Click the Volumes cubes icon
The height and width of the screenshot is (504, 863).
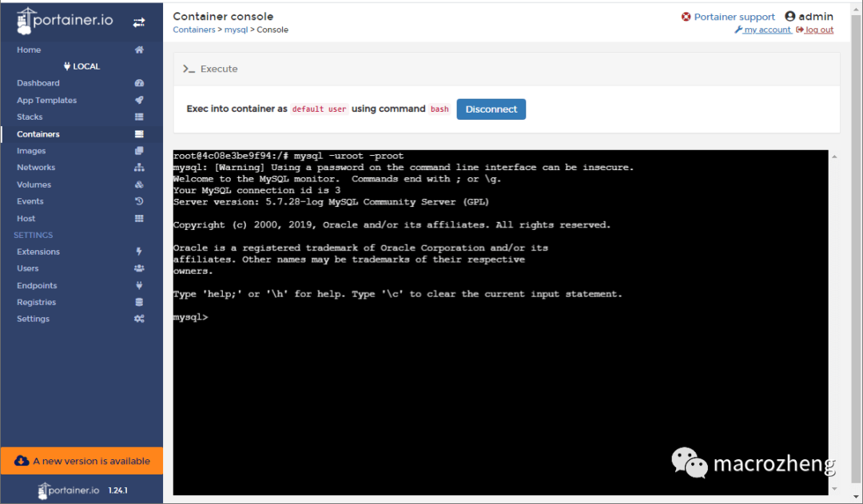tap(139, 185)
